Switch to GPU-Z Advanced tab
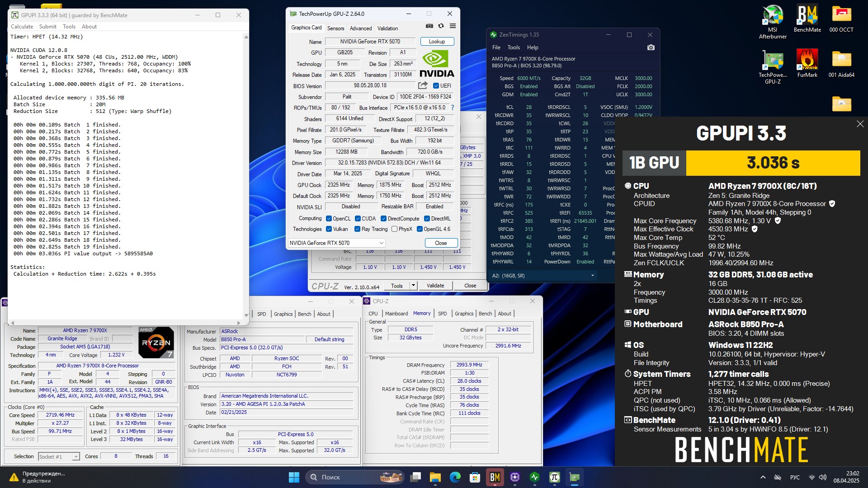The height and width of the screenshot is (488, 868). tap(361, 28)
